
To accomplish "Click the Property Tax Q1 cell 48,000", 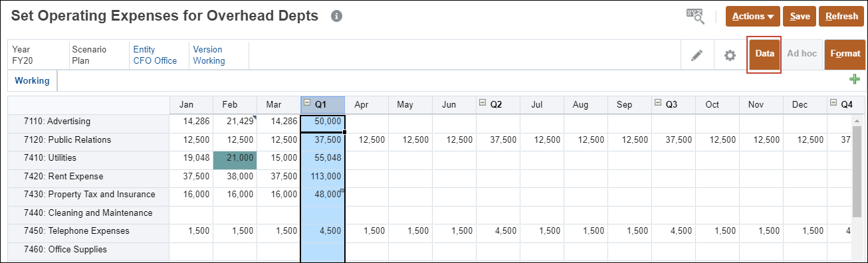I will (x=323, y=196).
